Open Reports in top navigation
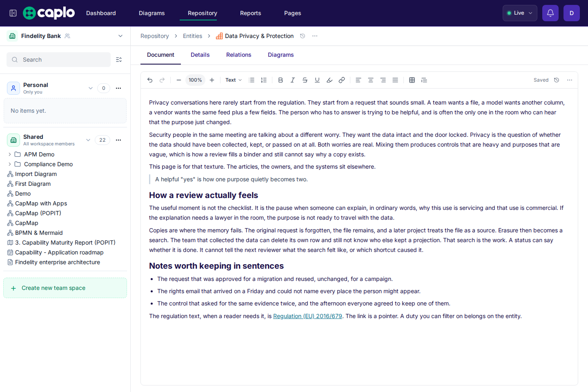 [251, 13]
